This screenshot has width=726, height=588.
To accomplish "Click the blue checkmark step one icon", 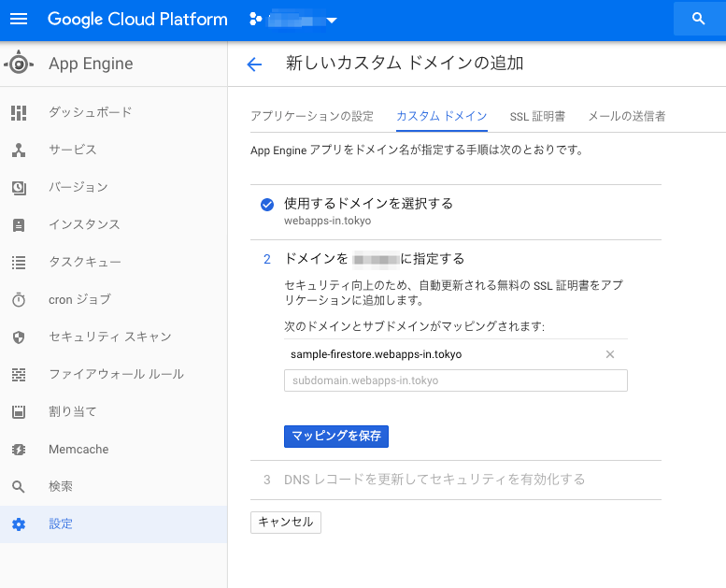I will click(x=267, y=205).
